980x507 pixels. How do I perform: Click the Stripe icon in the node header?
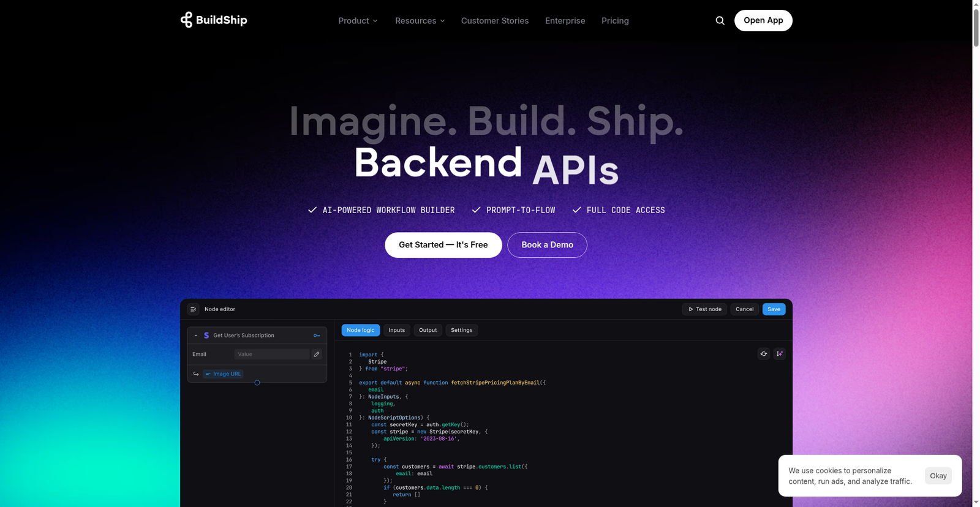[206, 336]
